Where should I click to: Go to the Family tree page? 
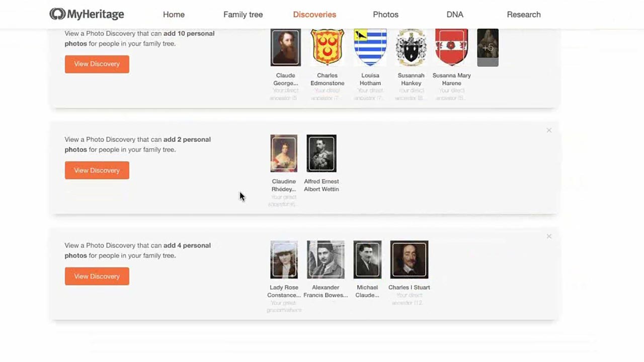[x=243, y=15]
